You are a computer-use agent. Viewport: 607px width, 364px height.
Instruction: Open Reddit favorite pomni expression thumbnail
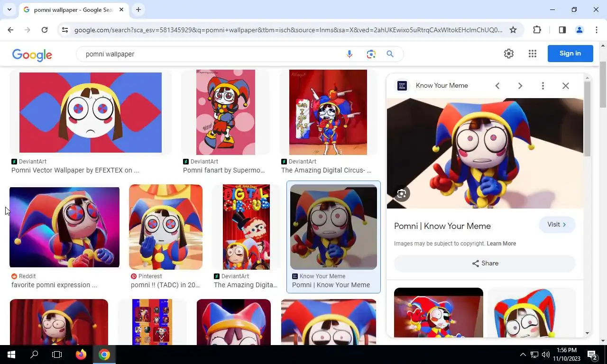pos(64,227)
